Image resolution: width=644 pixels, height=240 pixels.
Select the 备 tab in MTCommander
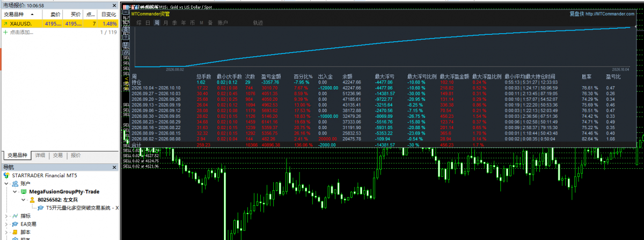pos(210,22)
